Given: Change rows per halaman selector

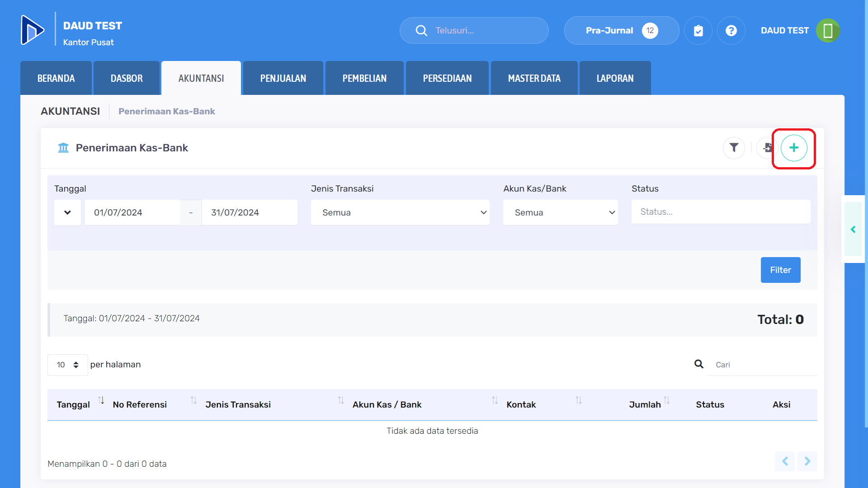Looking at the screenshot, I should click(x=68, y=365).
